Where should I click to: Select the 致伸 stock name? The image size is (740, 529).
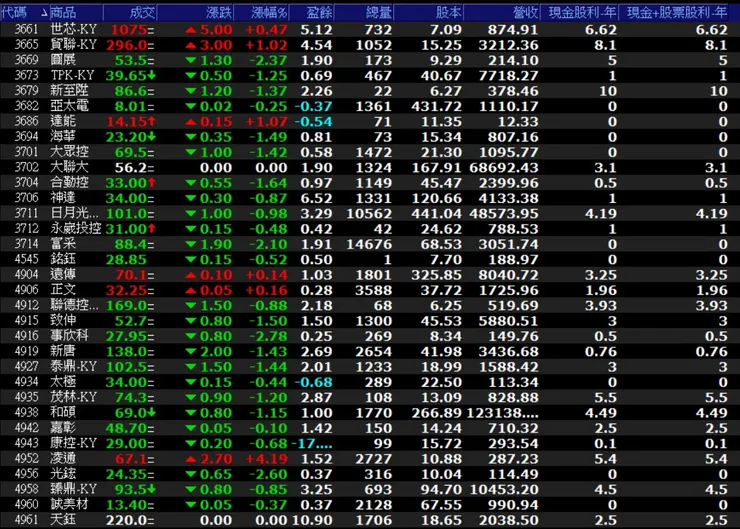pos(63,320)
